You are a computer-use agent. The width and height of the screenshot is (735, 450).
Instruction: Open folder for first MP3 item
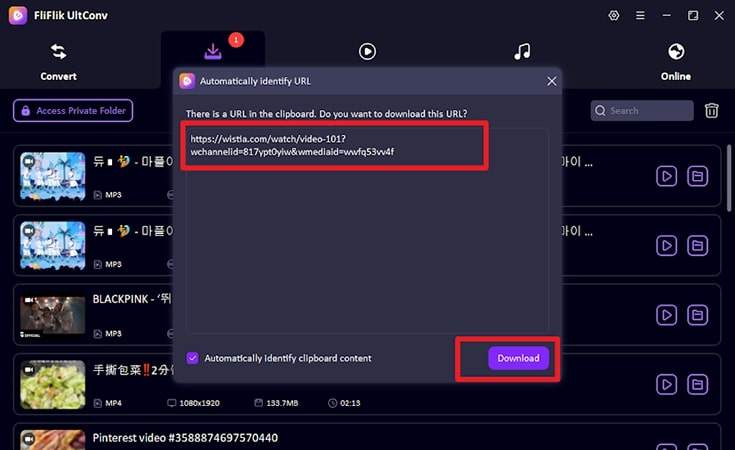point(698,176)
